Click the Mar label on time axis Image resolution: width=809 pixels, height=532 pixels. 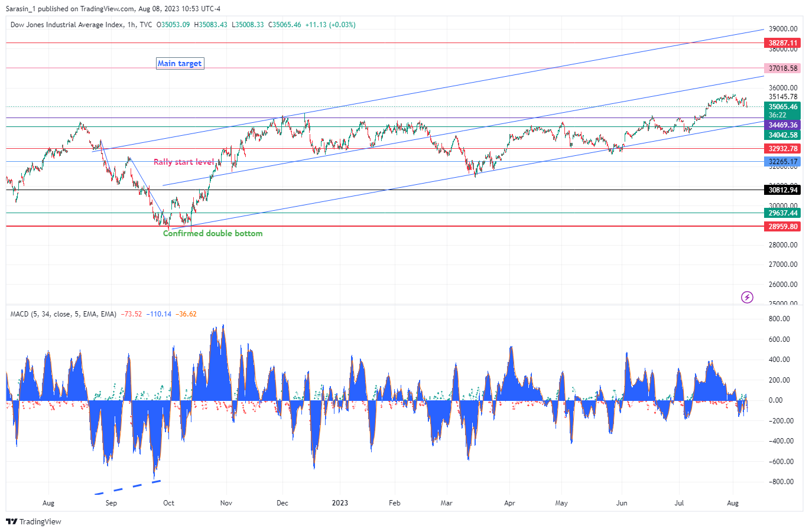pyautogui.click(x=447, y=503)
